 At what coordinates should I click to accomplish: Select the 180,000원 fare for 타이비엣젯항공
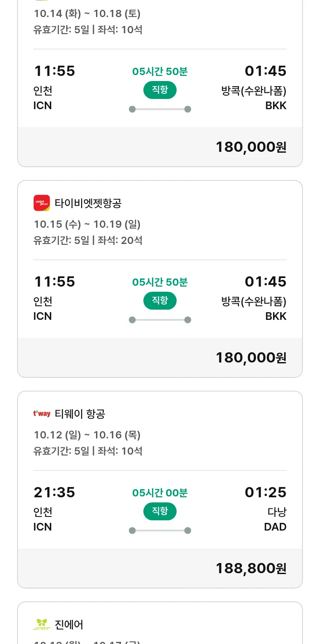click(x=251, y=357)
